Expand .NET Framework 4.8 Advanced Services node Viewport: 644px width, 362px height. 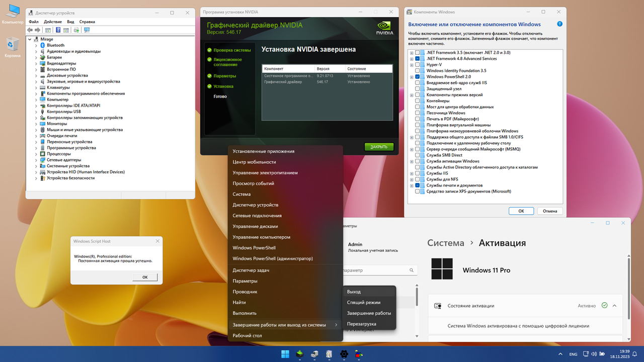click(412, 59)
